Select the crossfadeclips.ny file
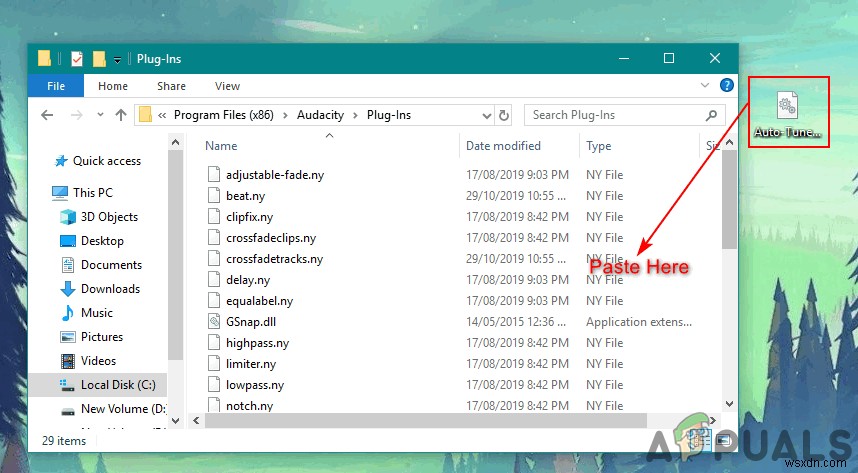 (x=271, y=238)
